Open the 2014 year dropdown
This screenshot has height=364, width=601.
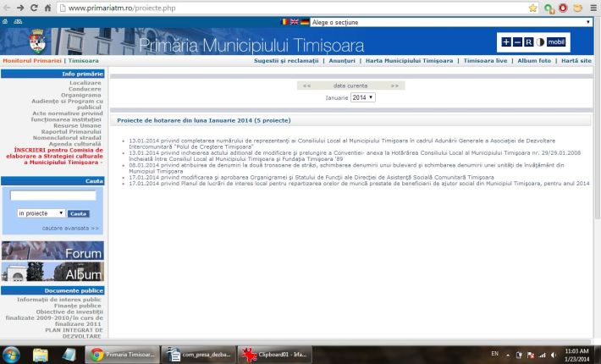(x=362, y=97)
